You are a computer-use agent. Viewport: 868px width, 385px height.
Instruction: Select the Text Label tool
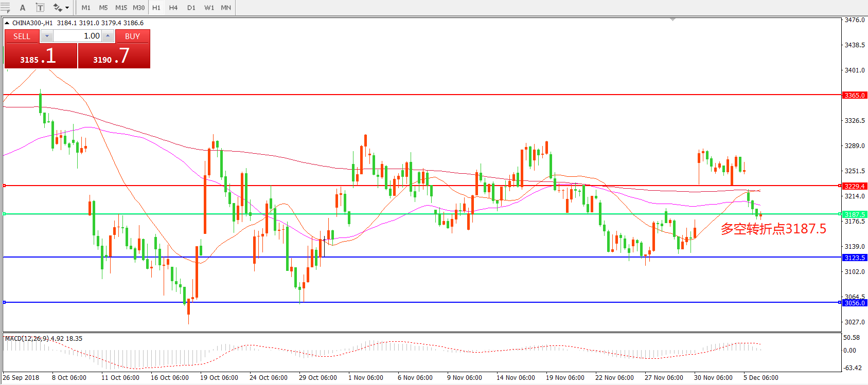click(40, 8)
